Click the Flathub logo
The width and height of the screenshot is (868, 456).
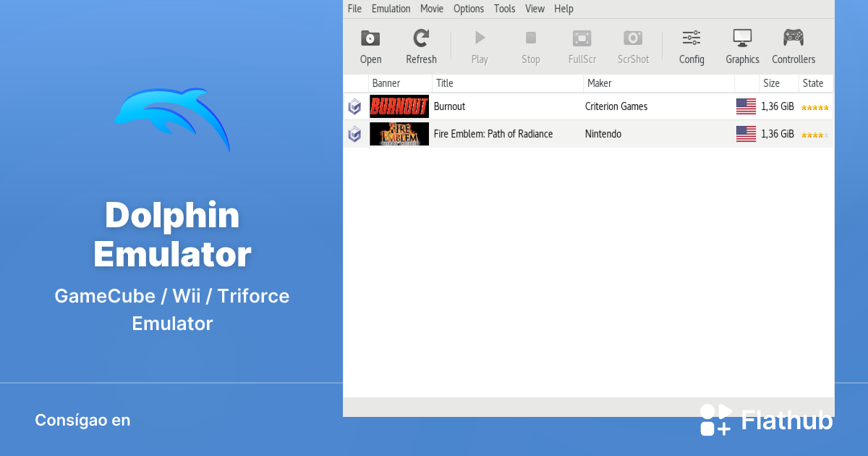point(766,420)
